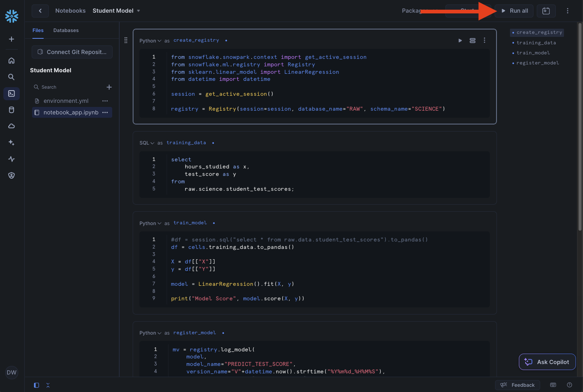583x392 pixels.
Task: Change SQL language dropdown of training_data cell
Action: click(147, 143)
